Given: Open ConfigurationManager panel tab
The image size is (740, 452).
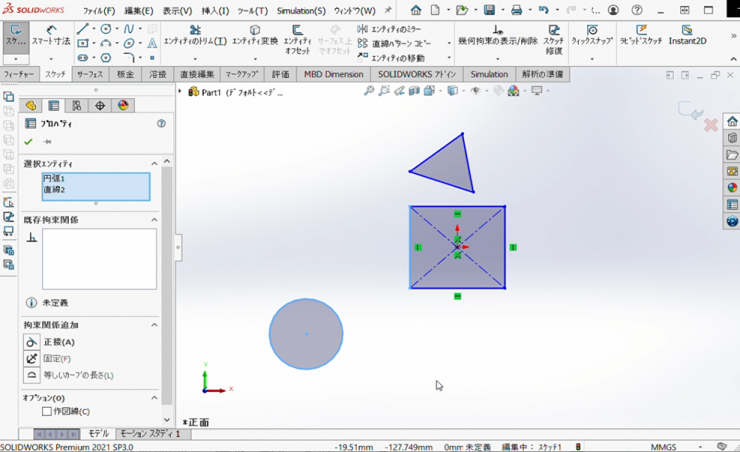Looking at the screenshot, I should pyautogui.click(x=76, y=106).
